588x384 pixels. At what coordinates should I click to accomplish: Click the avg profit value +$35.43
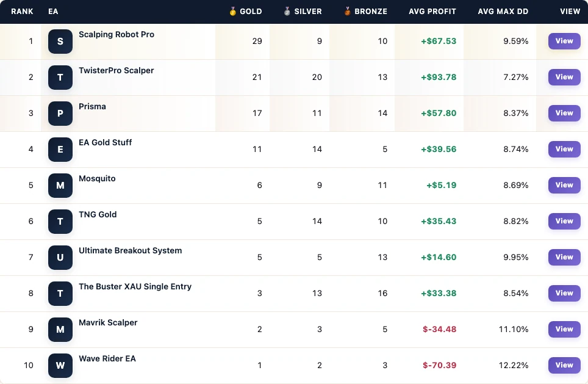click(439, 222)
